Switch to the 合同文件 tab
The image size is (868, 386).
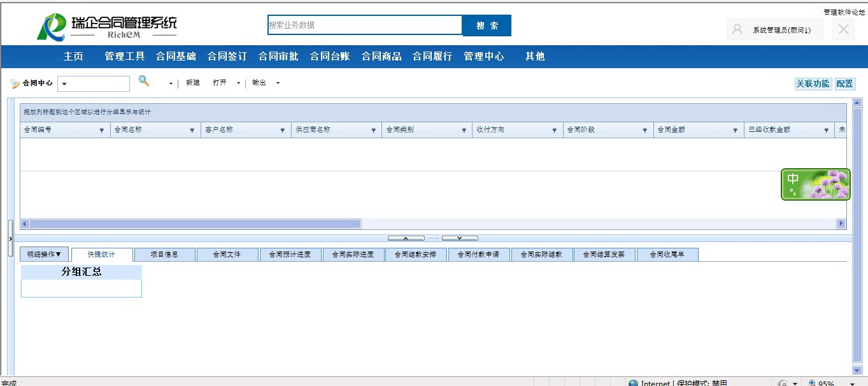(x=227, y=255)
